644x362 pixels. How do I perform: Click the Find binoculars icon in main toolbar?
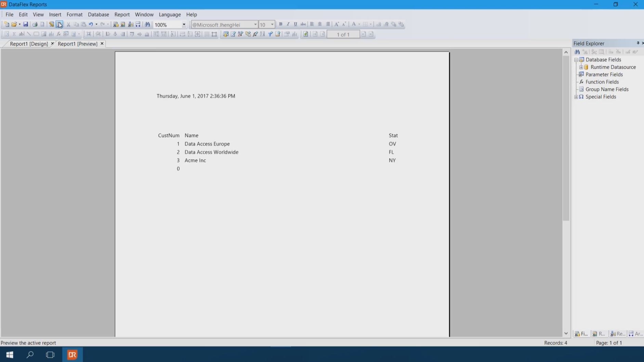click(147, 24)
